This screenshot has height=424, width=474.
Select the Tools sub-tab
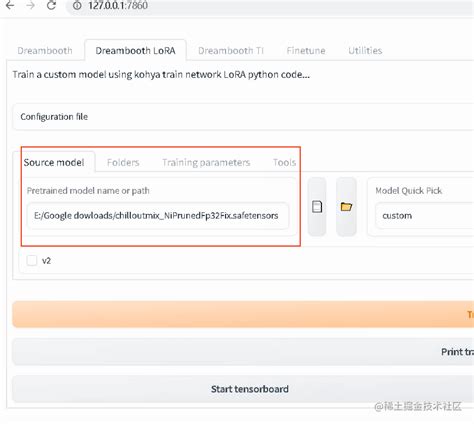click(x=284, y=162)
